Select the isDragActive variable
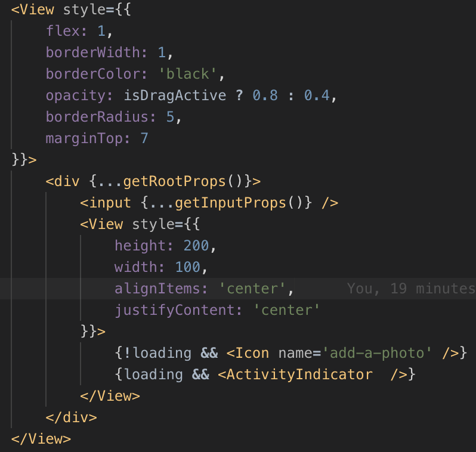476x452 pixels. (175, 95)
